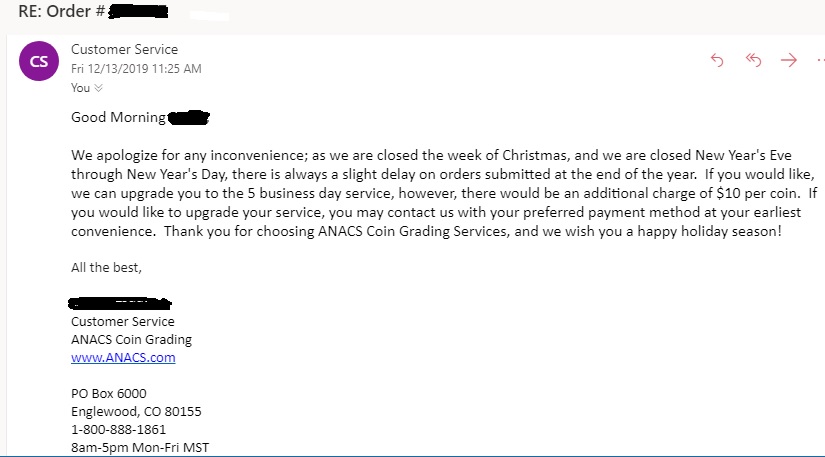Open the www.ANACS.com link
Screen dimensions: 825x457
123,357
